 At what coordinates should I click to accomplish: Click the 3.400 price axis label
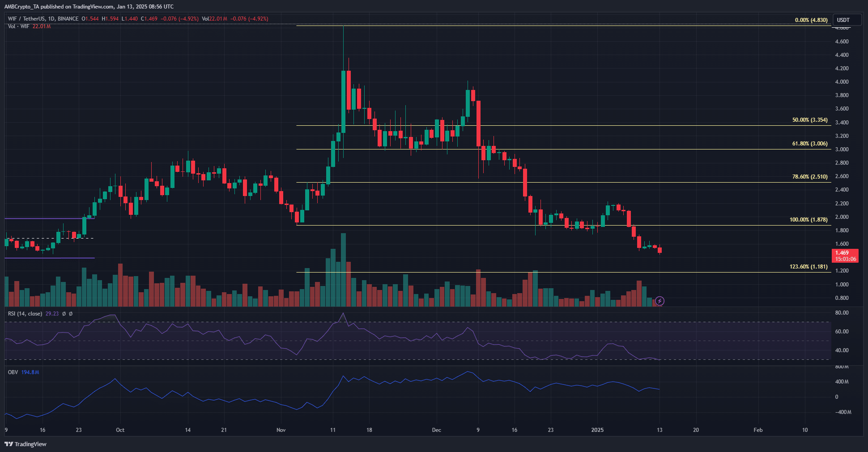pyautogui.click(x=842, y=123)
